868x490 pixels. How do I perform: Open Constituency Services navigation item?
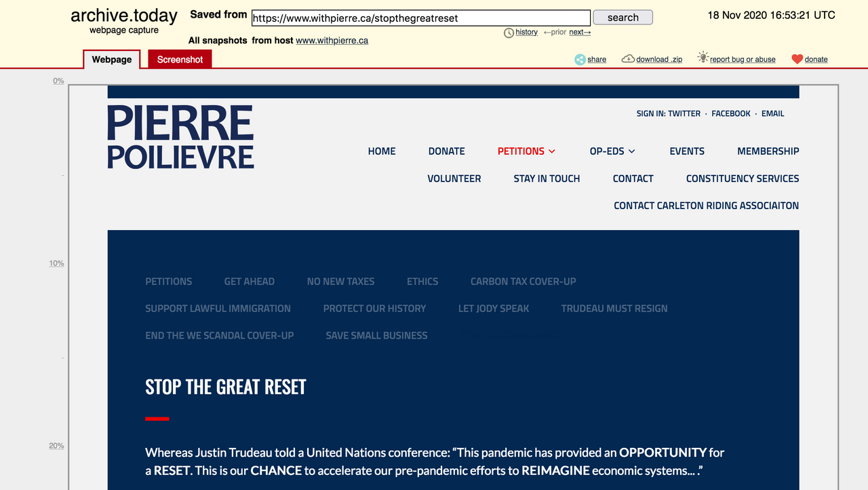click(743, 178)
